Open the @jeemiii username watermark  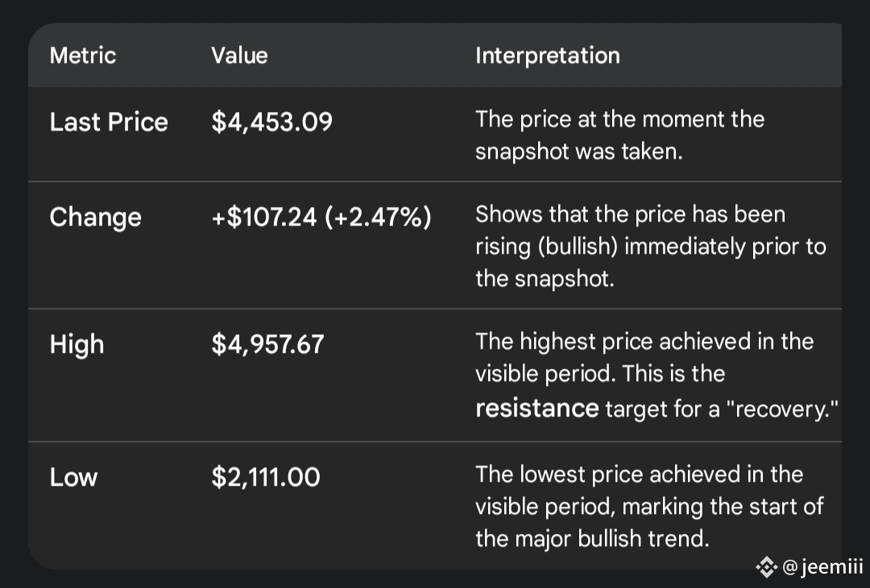pyautogui.click(x=822, y=569)
